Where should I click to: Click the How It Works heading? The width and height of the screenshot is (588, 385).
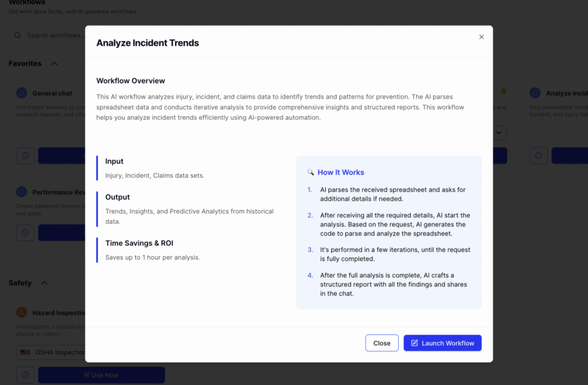(341, 172)
